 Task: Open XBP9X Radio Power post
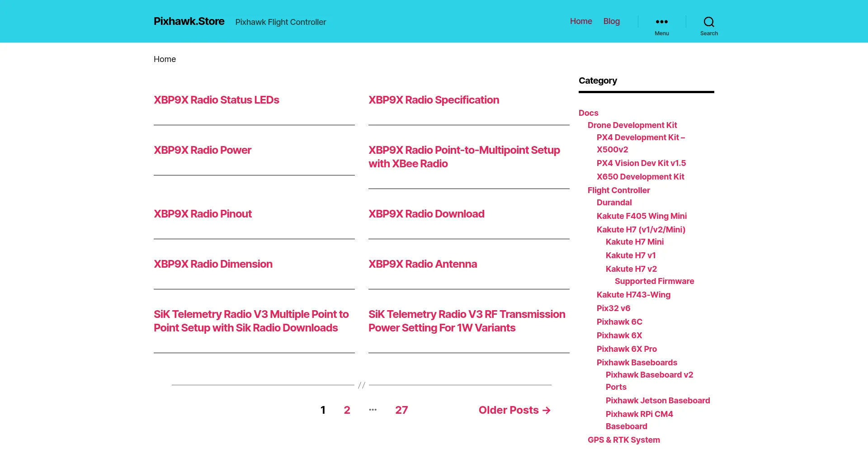pyautogui.click(x=203, y=150)
